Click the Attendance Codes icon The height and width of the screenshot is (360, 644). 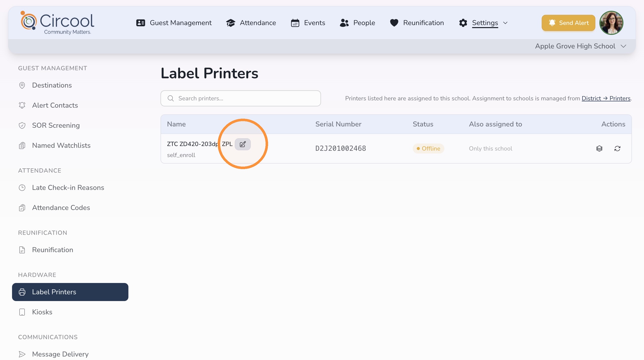click(x=22, y=208)
